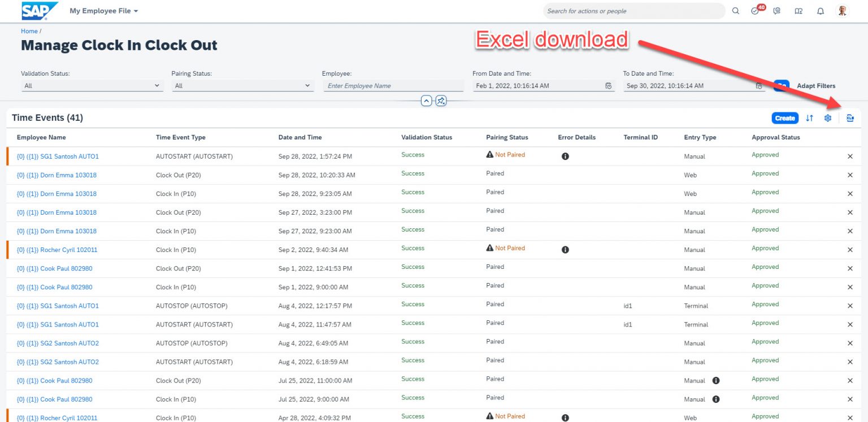Open the Pairing Status dropdown
This screenshot has height=422, width=868.
(x=242, y=85)
